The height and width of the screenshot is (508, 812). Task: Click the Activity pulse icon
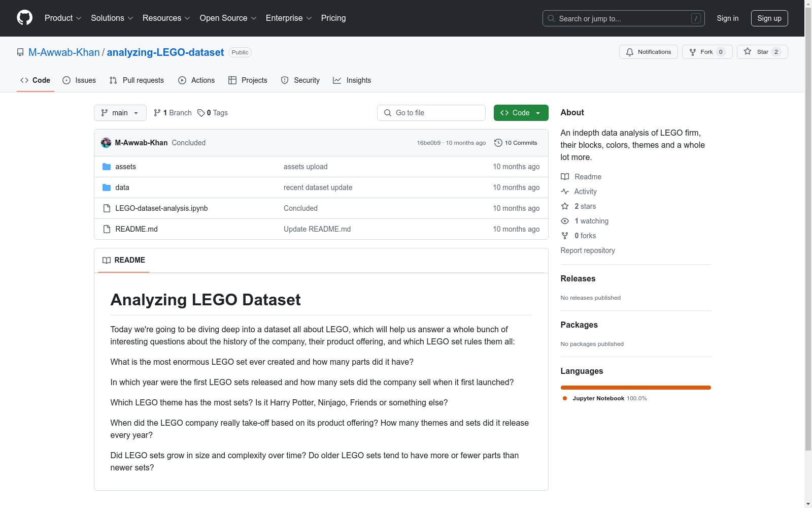click(565, 192)
